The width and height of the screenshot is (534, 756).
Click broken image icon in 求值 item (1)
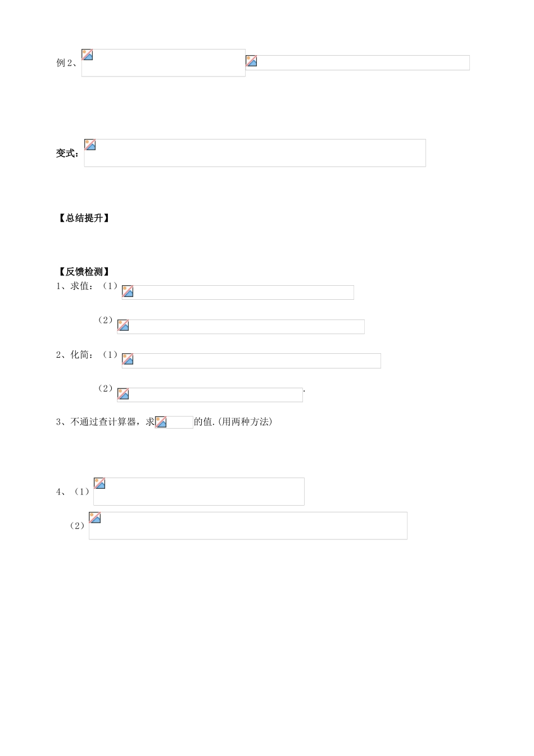tap(128, 291)
